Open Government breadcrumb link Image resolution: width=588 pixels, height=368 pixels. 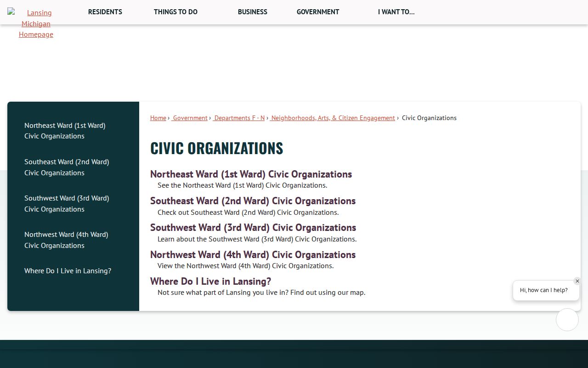pos(189,118)
